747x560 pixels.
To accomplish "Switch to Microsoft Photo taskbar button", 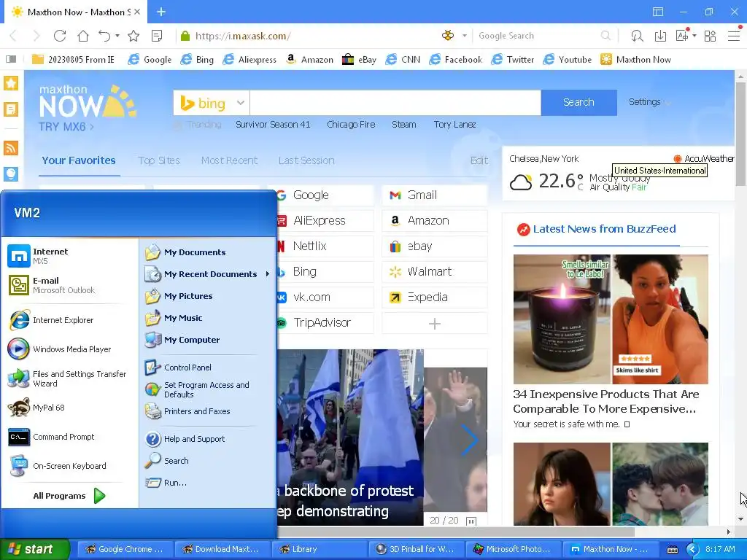I will (513, 549).
